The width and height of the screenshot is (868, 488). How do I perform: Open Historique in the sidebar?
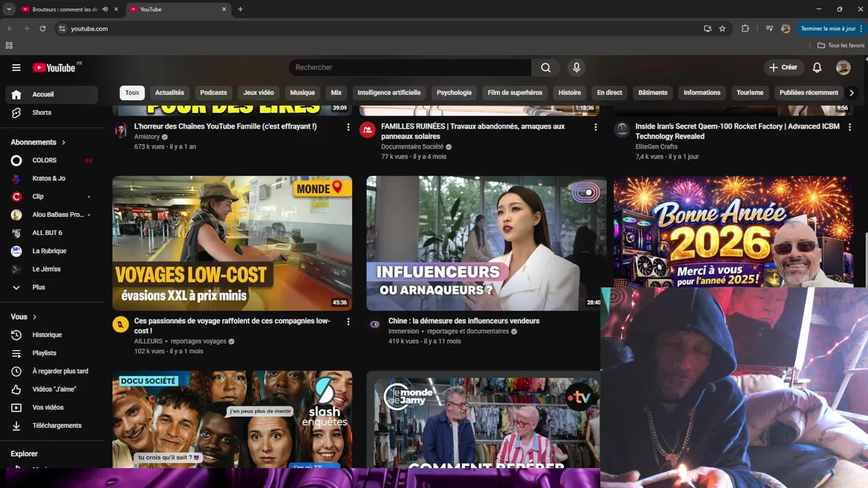click(52, 335)
